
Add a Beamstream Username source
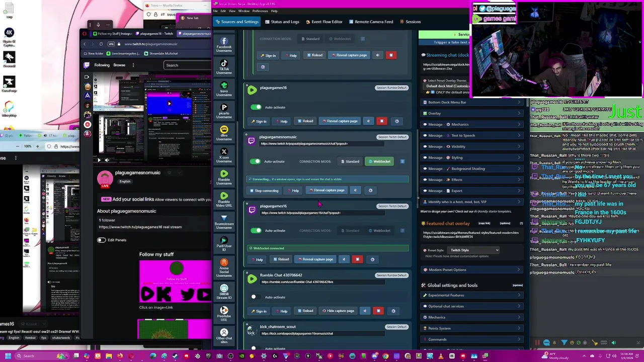coord(224,222)
